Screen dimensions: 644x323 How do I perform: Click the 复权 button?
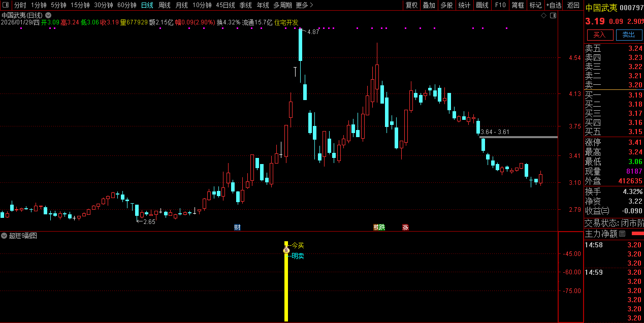[412, 5]
